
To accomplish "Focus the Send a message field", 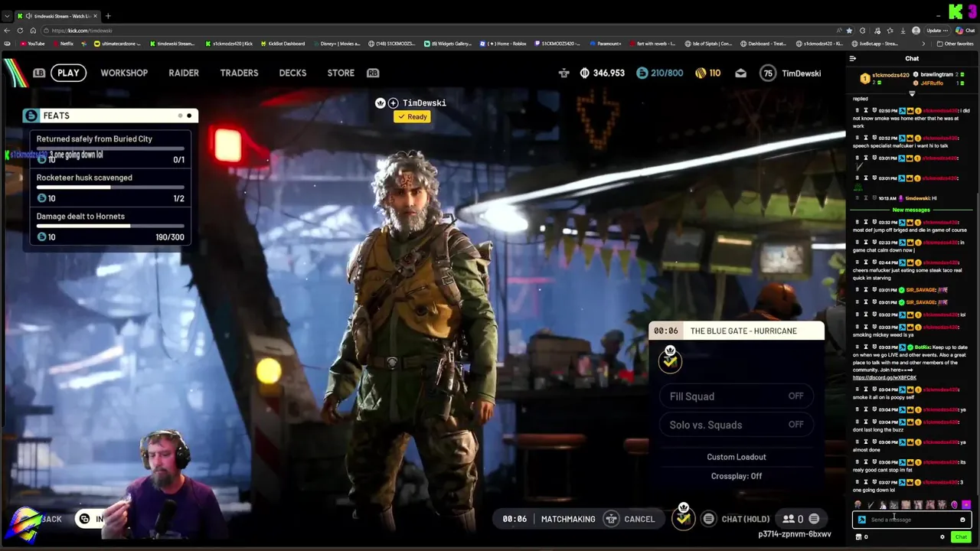I will click(911, 520).
